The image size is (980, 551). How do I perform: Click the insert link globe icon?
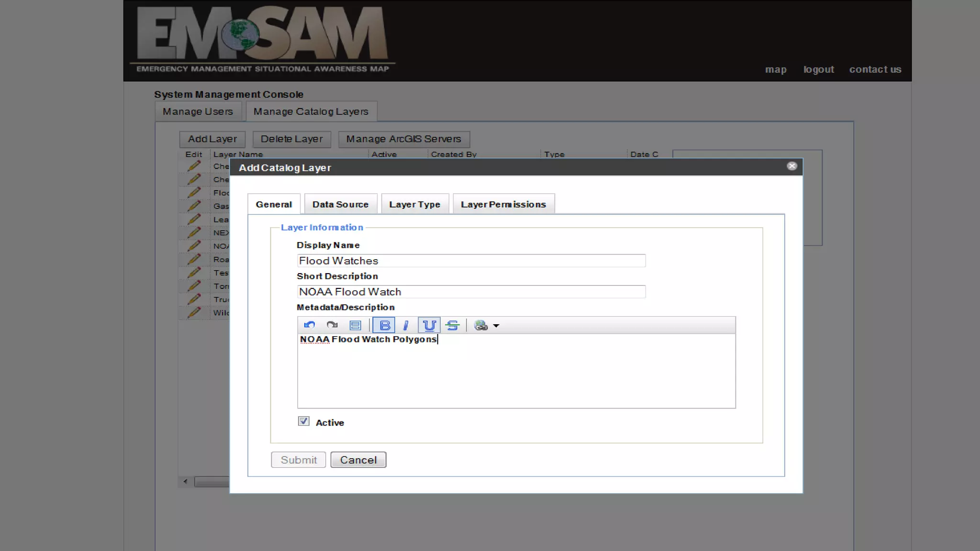pyautogui.click(x=480, y=325)
